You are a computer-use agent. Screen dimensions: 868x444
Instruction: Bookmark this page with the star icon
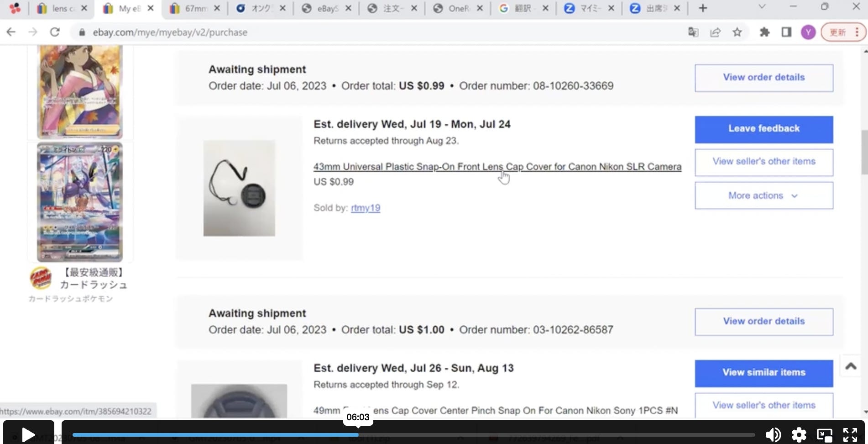pyautogui.click(x=737, y=32)
